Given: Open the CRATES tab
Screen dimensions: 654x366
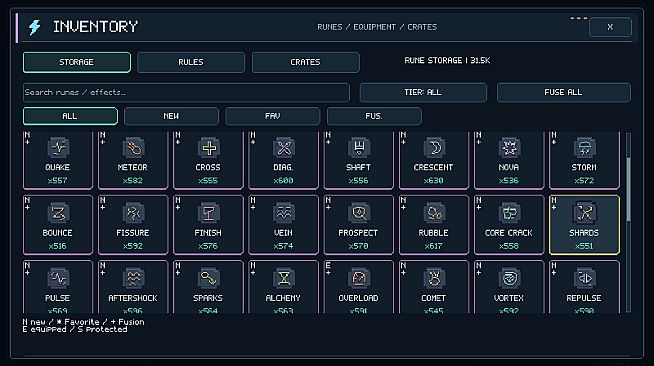Looking at the screenshot, I should (x=306, y=62).
